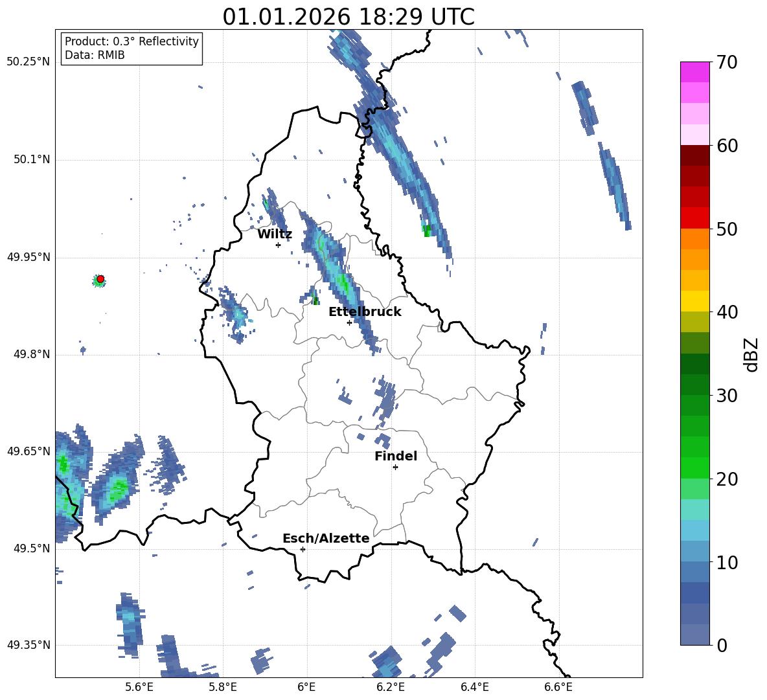This screenshot has width=767, height=700.
Task: Click the 49.5°N latitude label
Action: coord(31,548)
